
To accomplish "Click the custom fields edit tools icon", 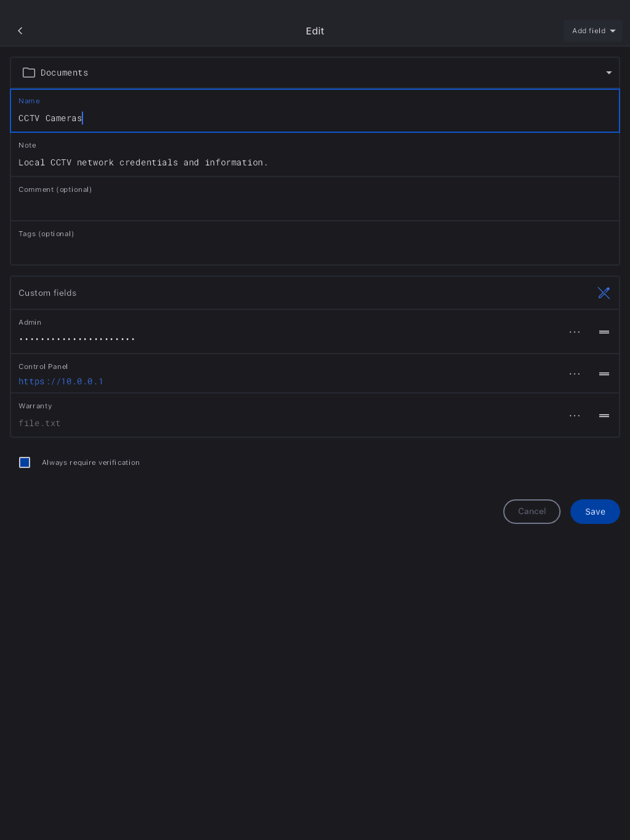I will [604, 293].
